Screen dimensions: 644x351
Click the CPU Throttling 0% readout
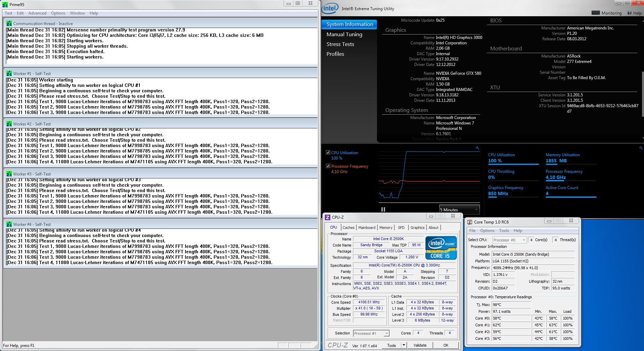(x=491, y=177)
